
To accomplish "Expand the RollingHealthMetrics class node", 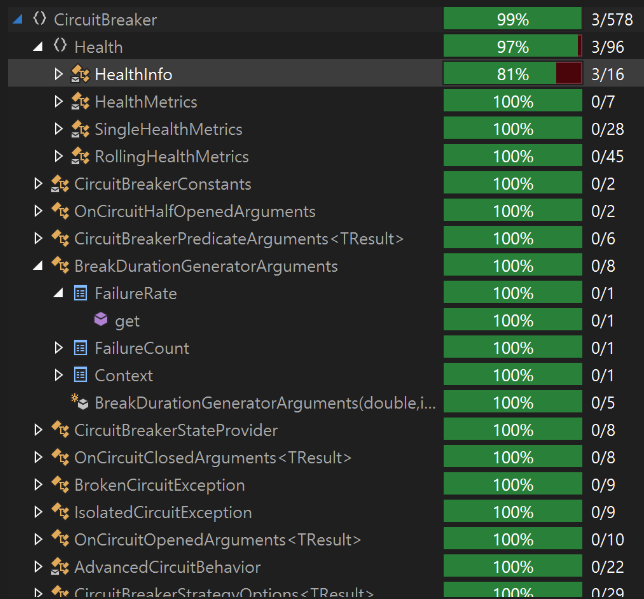I will click(x=58, y=157).
